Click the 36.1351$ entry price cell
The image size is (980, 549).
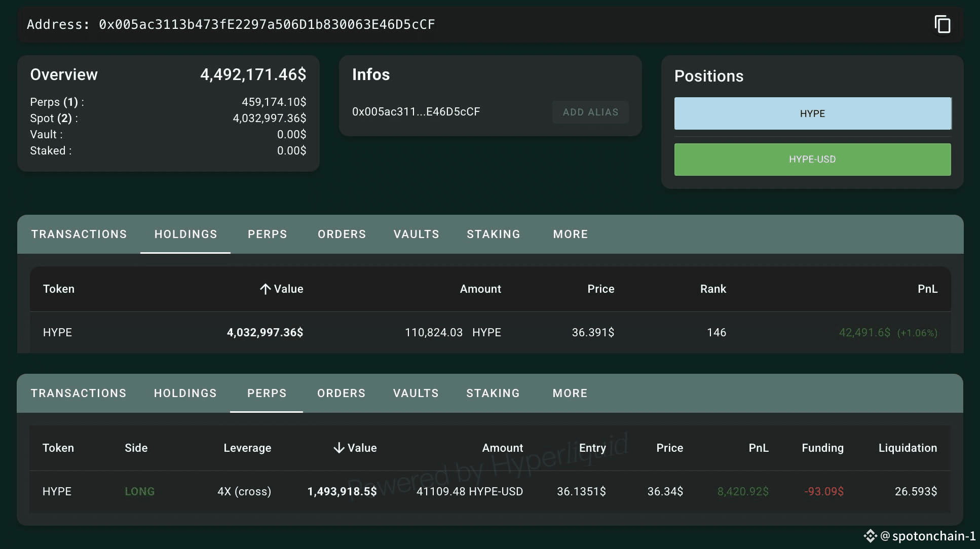(x=581, y=492)
